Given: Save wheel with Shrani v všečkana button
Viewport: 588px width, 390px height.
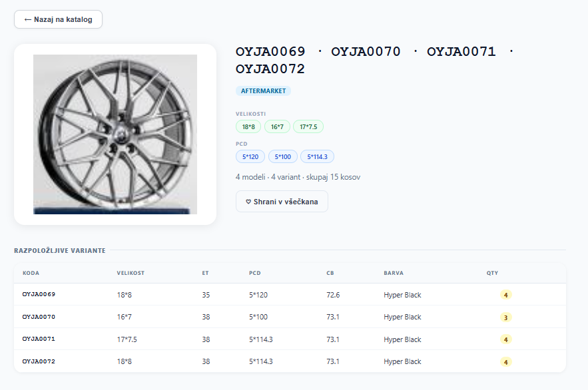Looking at the screenshot, I should tap(282, 201).
